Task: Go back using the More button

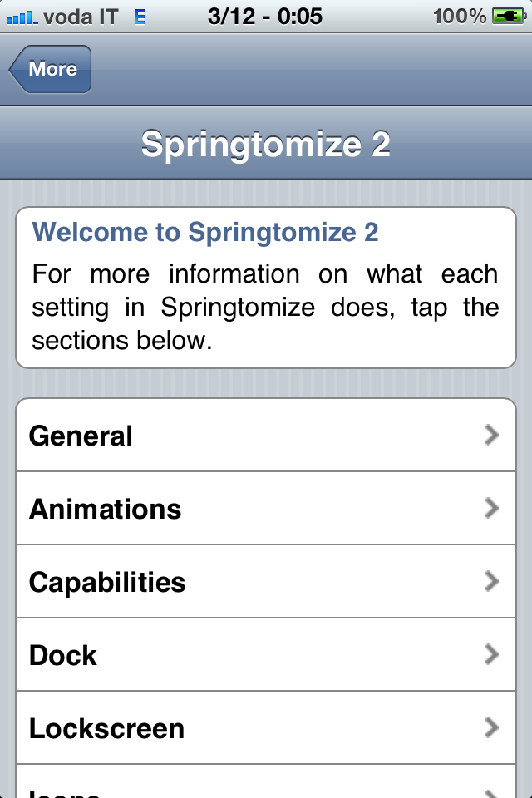Action: pos(51,69)
